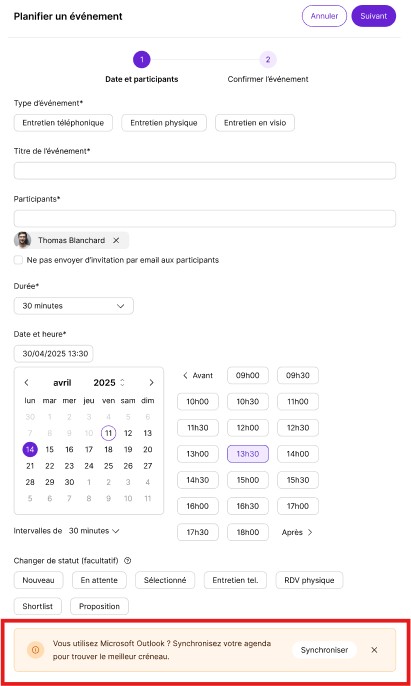Check 'Ne pas envoyer d'invitation' checkbox
Screen dimensions: 411x686
point(18,260)
